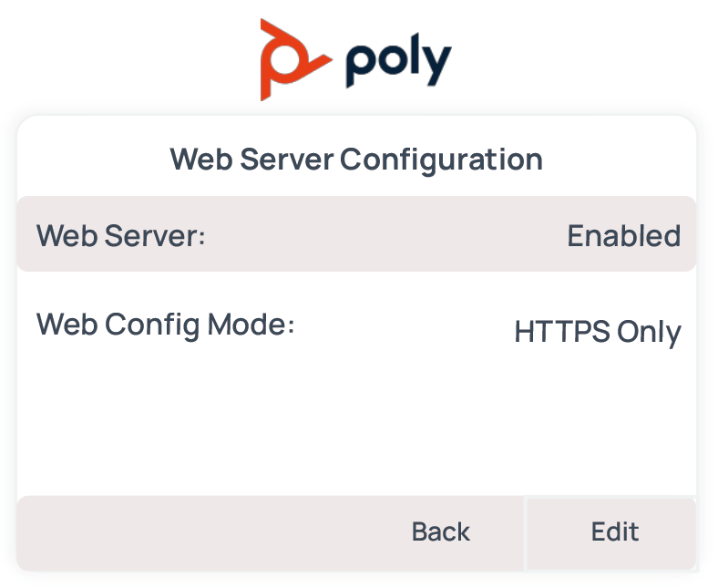Click the word Web in the title
The image size is (718, 588).
(x=196, y=159)
